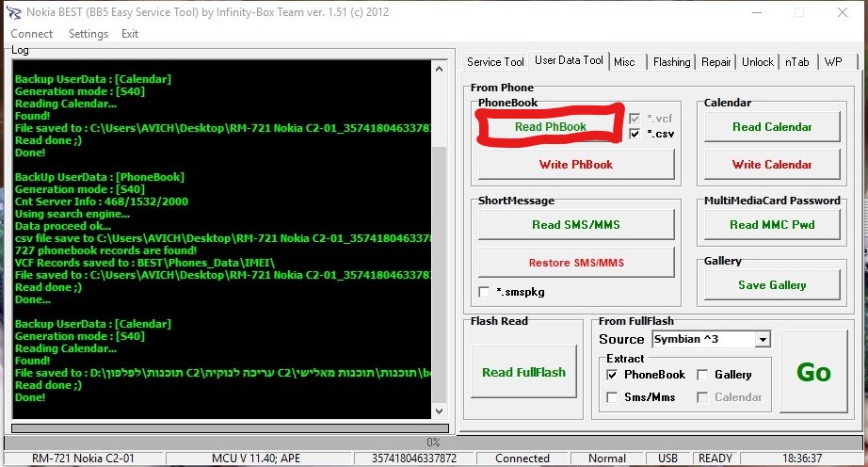This screenshot has height=467, width=868.
Task: Click the READY status entry
Action: (x=715, y=459)
